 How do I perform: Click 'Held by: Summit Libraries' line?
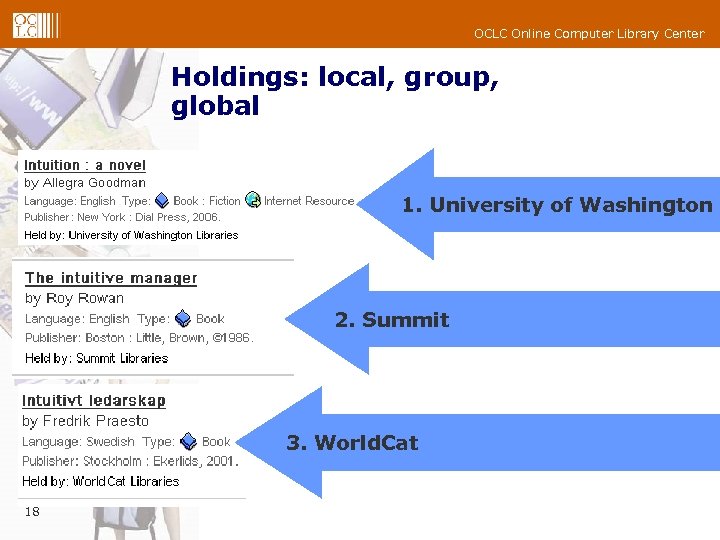pos(97,358)
